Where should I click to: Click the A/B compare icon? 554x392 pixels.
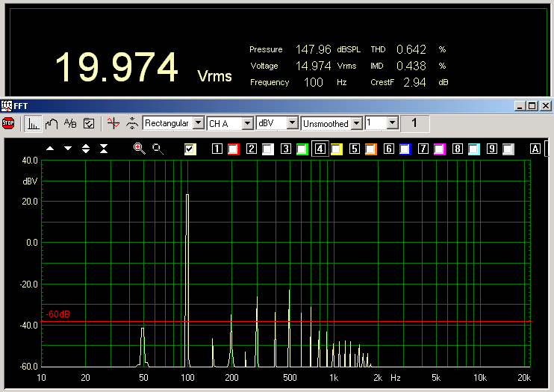point(70,123)
